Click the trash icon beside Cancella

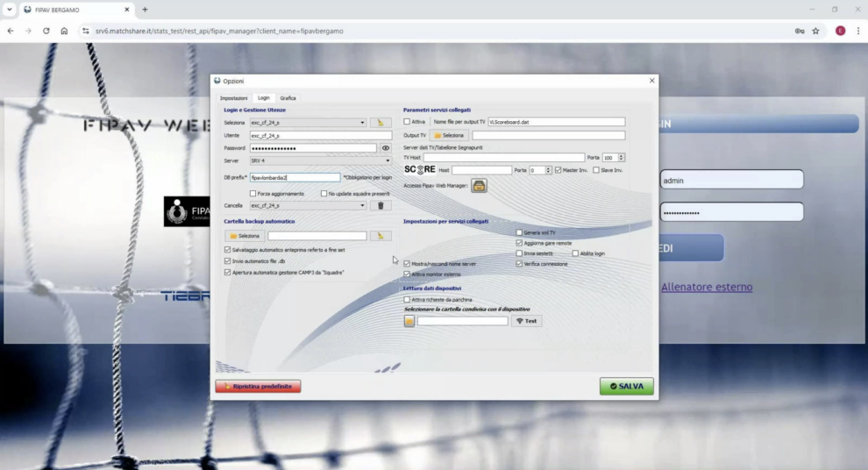pyautogui.click(x=381, y=206)
